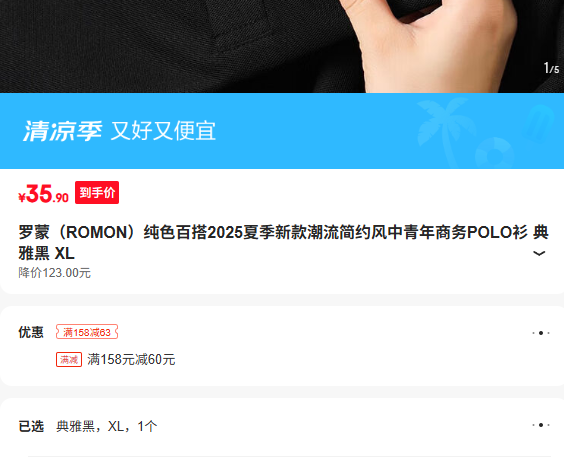Image resolution: width=564 pixels, height=472 pixels.
Task: Tap the 满158减63 coupon tag
Action: [x=87, y=332]
